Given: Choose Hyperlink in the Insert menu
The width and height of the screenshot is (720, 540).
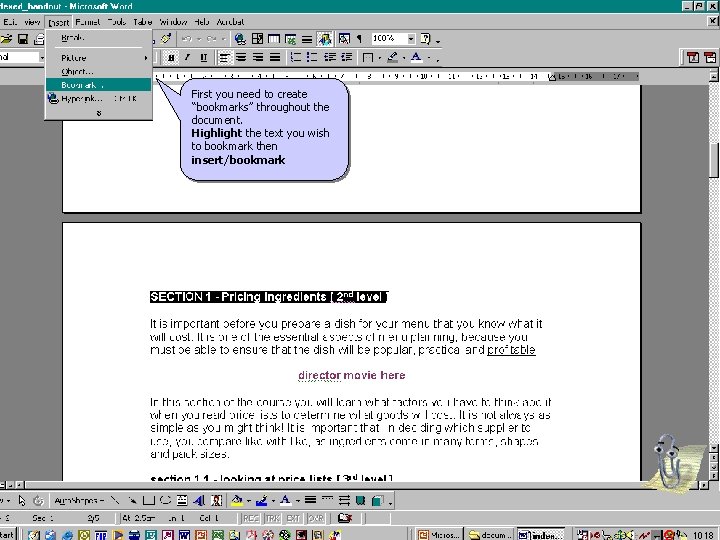Looking at the screenshot, I should pyautogui.click(x=98, y=98).
